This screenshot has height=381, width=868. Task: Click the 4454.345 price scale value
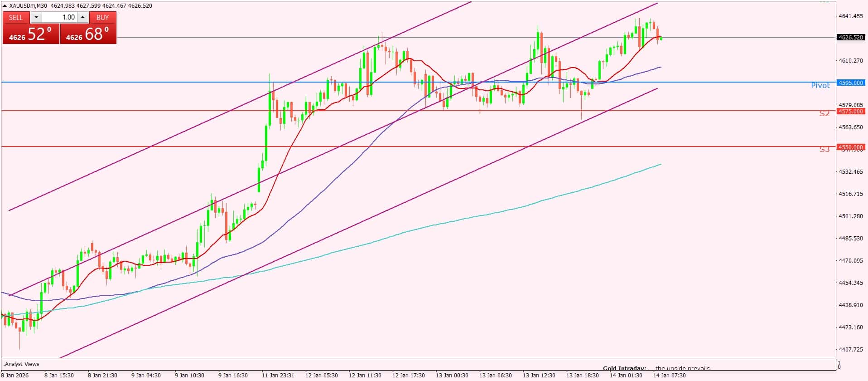click(x=851, y=283)
